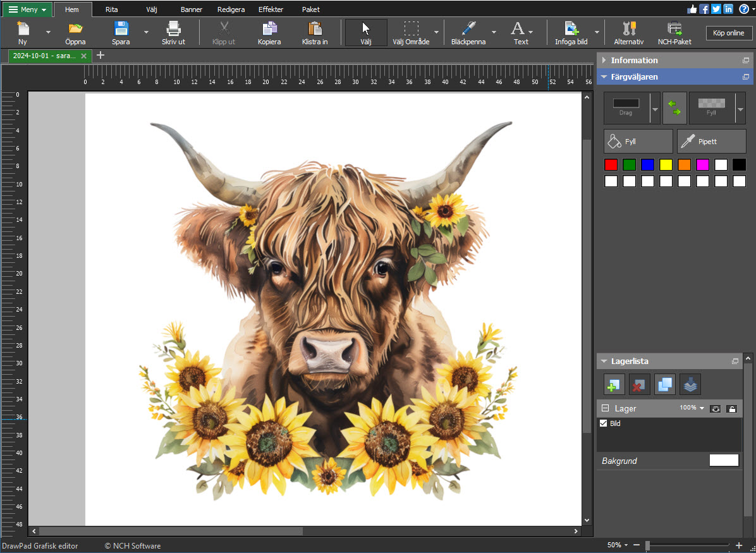Close the 2024-10-01 document tab
Viewport: 756px width, 553px height.
83,56
